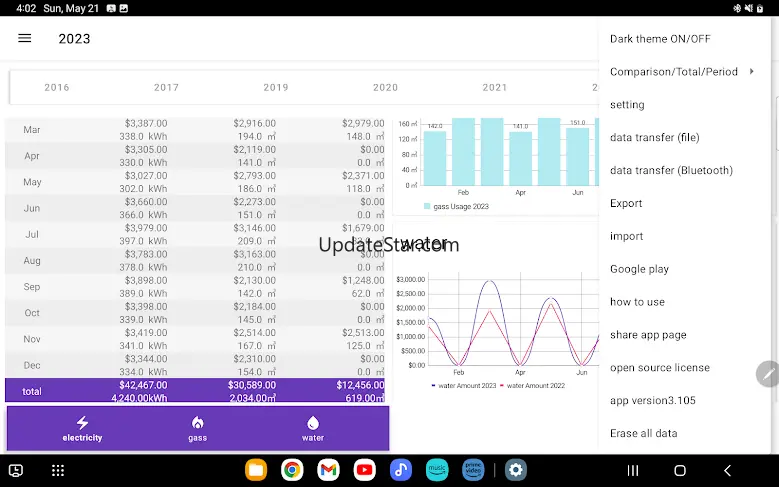Open Settings gear in the taskbar

[516, 470]
